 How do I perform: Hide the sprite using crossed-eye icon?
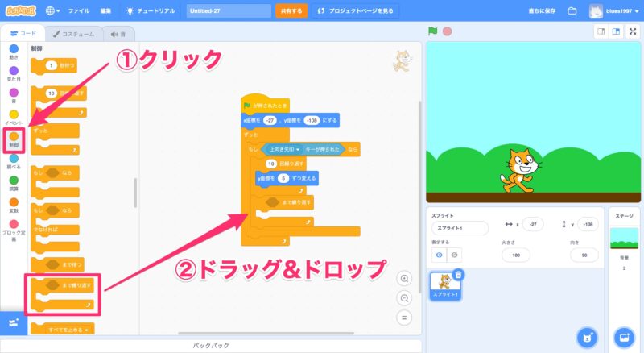click(x=455, y=254)
